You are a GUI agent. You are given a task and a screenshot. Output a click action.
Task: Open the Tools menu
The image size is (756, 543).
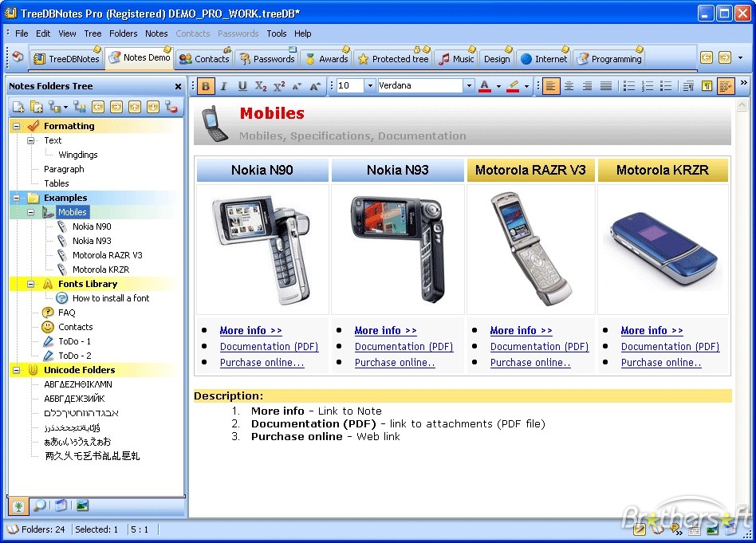tap(276, 33)
